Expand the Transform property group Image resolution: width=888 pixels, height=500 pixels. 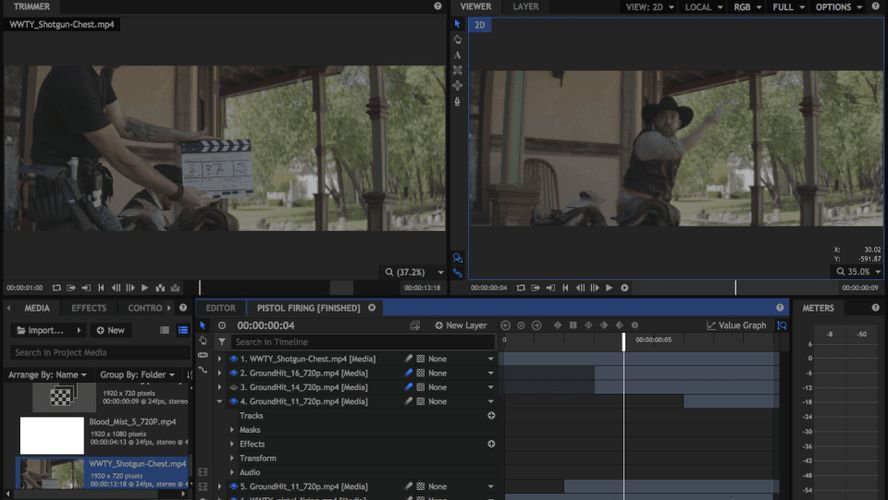[x=232, y=458]
